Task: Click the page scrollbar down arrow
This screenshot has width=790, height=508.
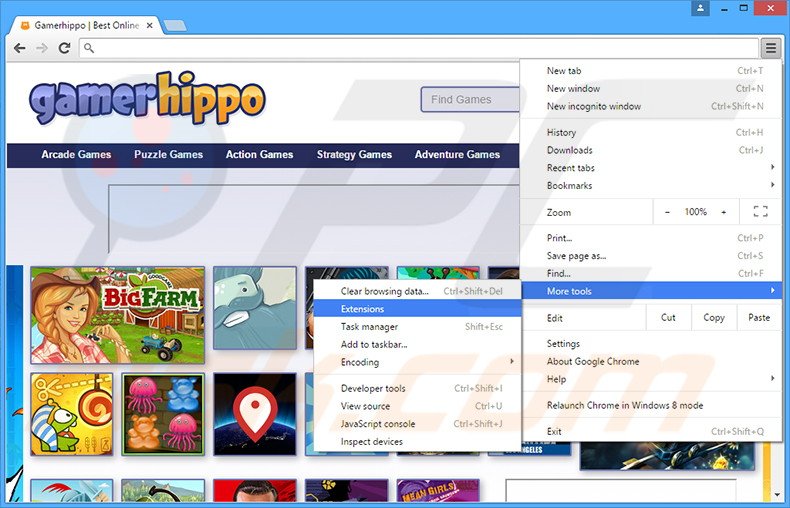Action: click(x=778, y=495)
